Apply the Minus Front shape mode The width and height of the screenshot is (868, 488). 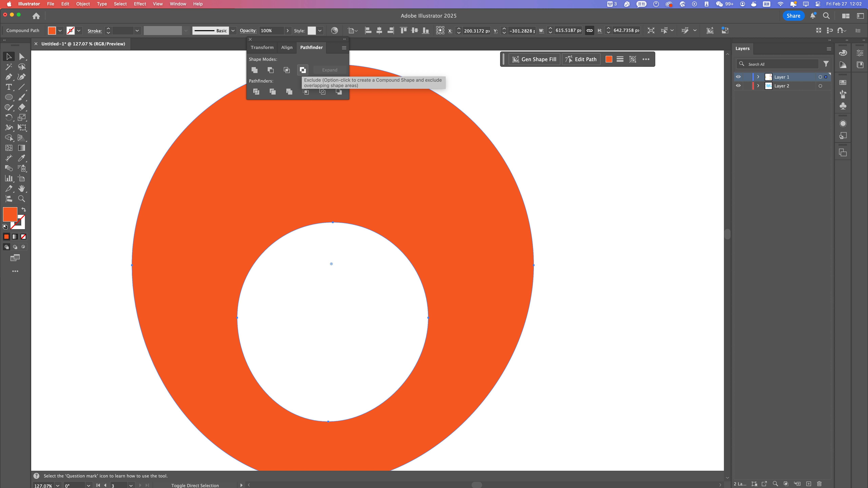[271, 70]
